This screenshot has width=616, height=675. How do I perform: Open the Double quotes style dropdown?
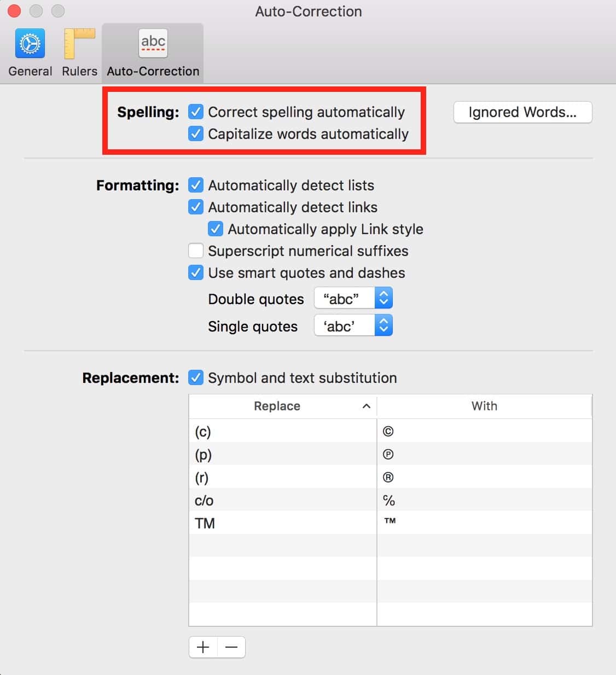click(x=353, y=299)
